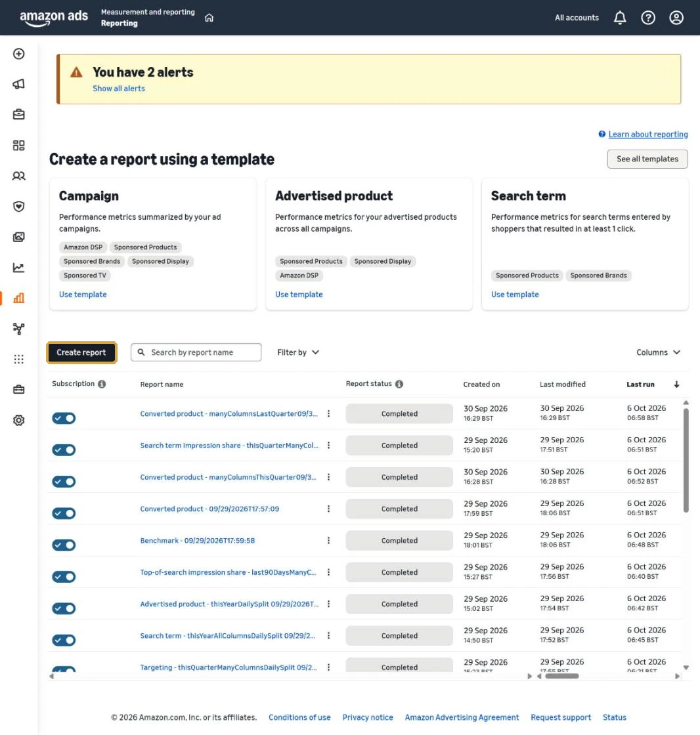Open the megaphone campaigns sidebar icon
The width and height of the screenshot is (700, 735).
click(x=19, y=85)
